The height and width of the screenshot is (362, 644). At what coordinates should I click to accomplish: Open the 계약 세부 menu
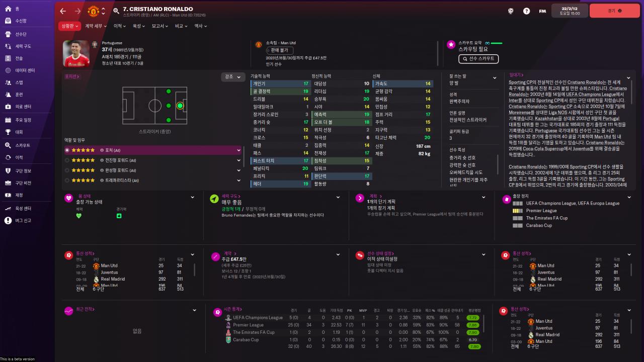point(96,26)
